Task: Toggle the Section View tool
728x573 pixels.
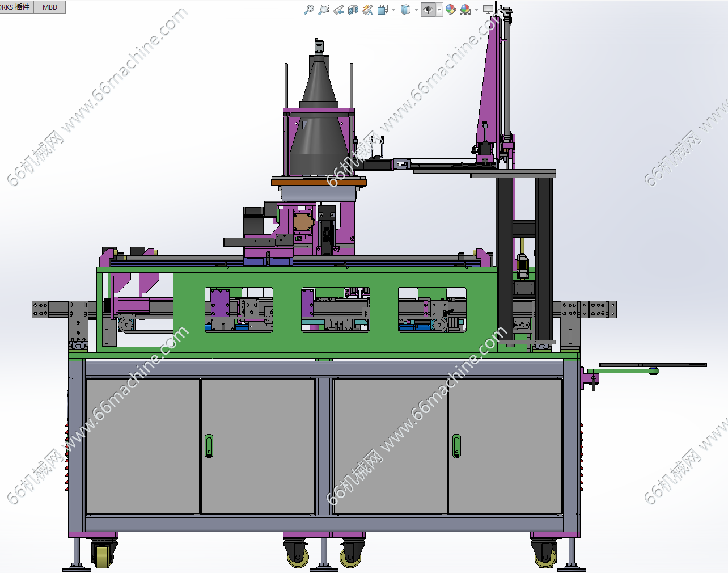Action: 353,10
